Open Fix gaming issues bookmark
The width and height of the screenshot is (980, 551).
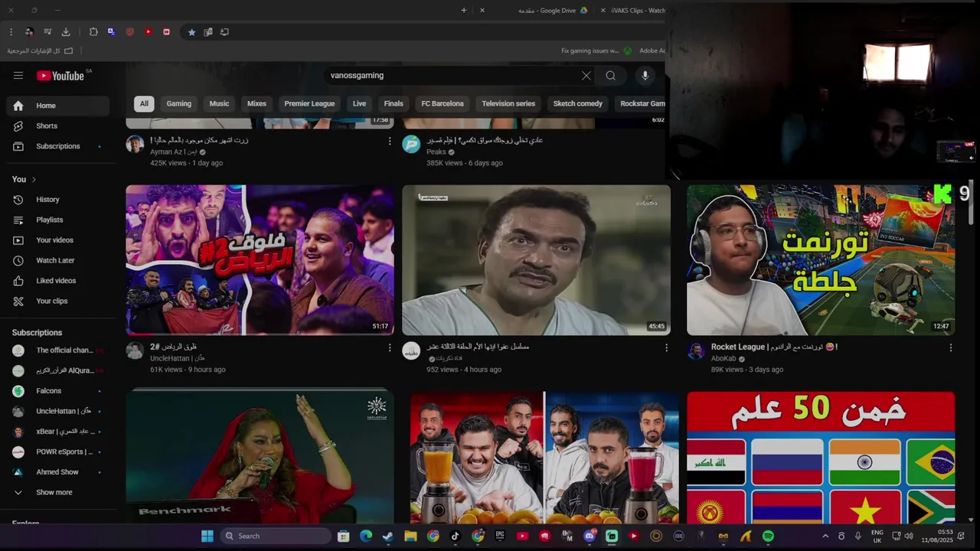point(596,51)
